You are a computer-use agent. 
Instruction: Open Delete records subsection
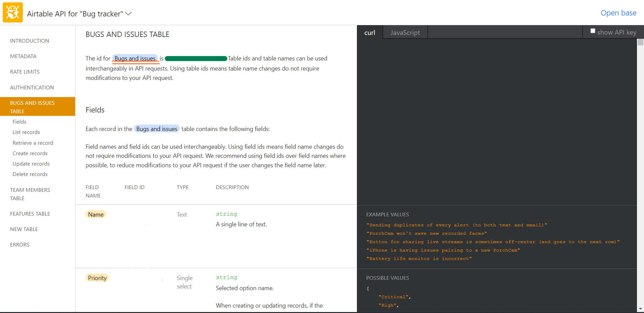click(x=30, y=174)
